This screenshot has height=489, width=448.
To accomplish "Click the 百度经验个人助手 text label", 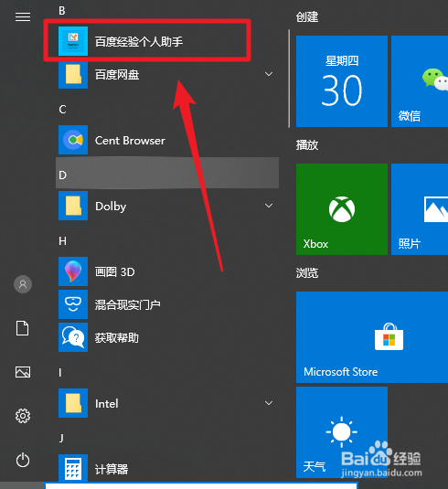I will tap(139, 41).
